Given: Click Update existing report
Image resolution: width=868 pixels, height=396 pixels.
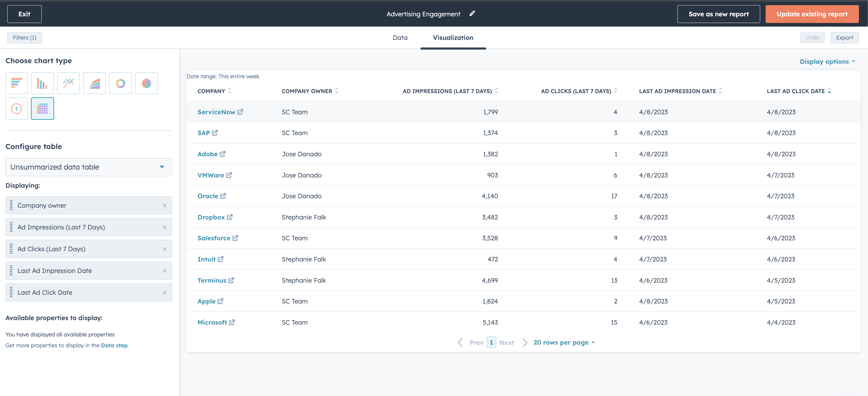Looking at the screenshot, I should tap(812, 14).
